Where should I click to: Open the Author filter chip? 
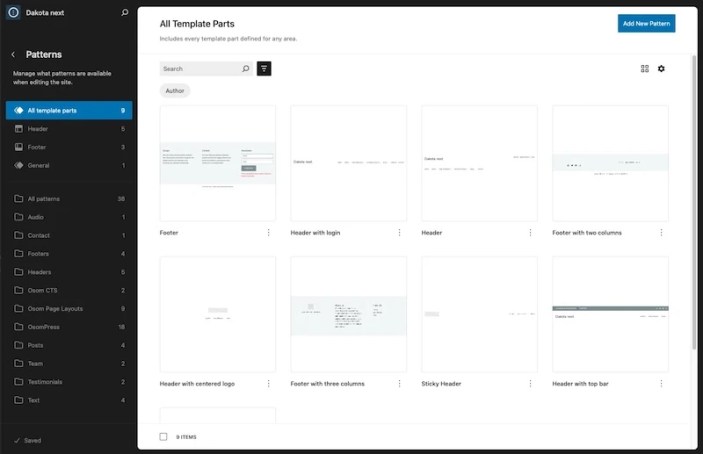coord(175,91)
